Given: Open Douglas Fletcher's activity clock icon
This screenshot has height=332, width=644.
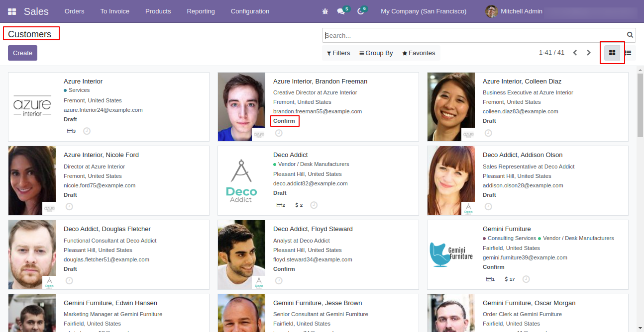Looking at the screenshot, I should pyautogui.click(x=69, y=280).
